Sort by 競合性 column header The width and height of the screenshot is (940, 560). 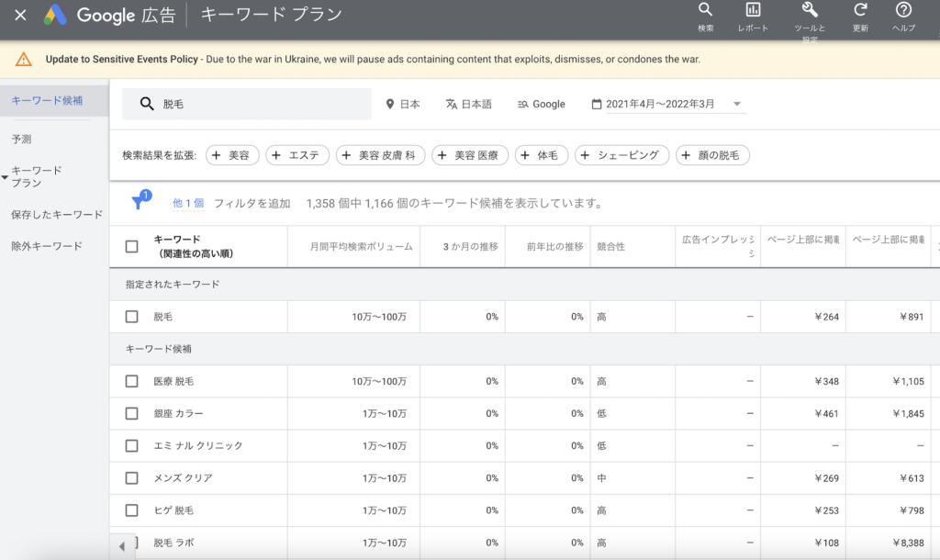610,246
